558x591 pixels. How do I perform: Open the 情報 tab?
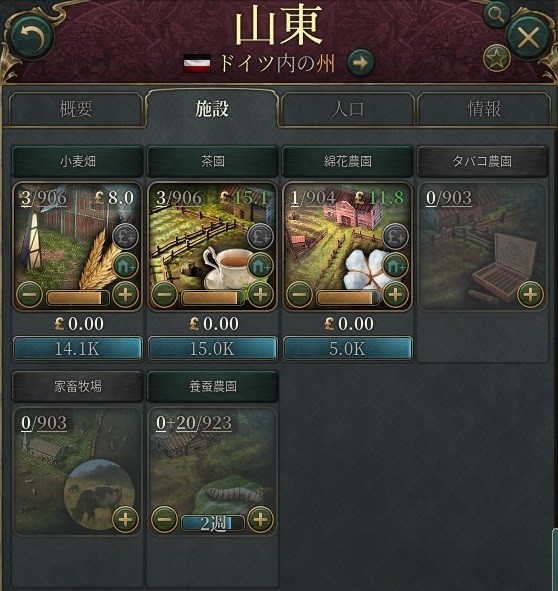point(484,109)
